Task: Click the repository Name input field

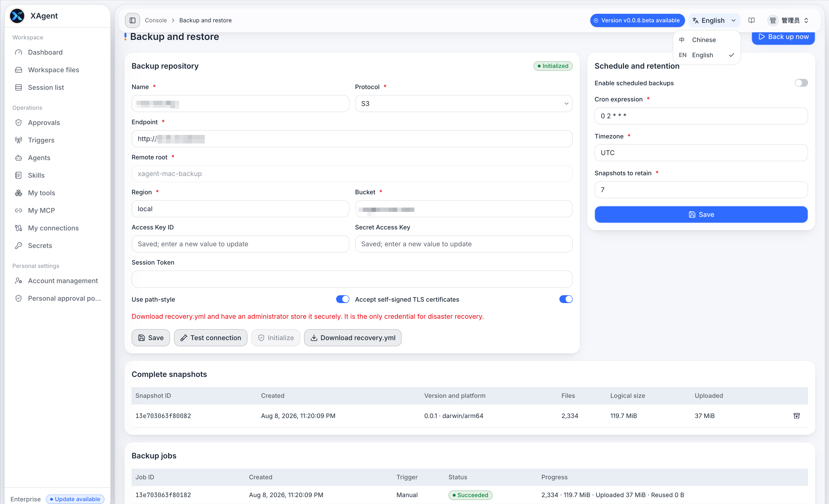Action: point(240,104)
